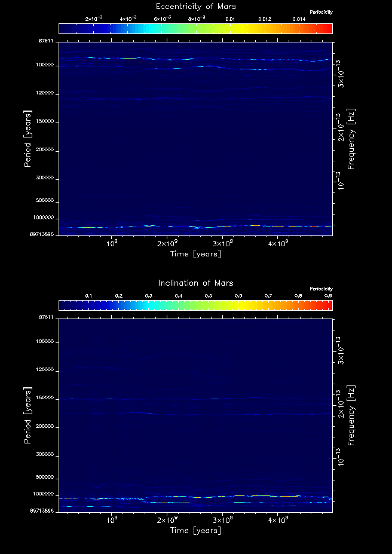This screenshot has width=392, height=554.
Task: Select the 0.012 label on eccentricity colorbar
Action: click(x=264, y=19)
